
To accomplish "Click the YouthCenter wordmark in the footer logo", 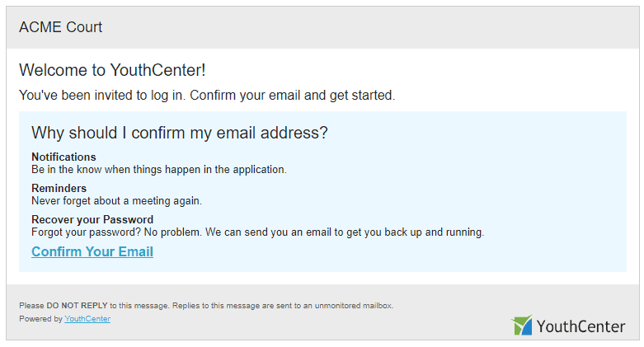I will pos(581,327).
